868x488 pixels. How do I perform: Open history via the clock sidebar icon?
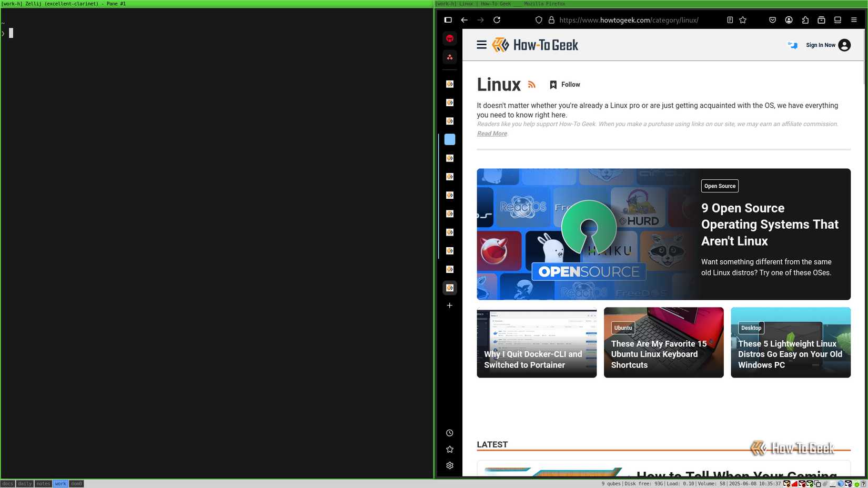pyautogui.click(x=450, y=433)
